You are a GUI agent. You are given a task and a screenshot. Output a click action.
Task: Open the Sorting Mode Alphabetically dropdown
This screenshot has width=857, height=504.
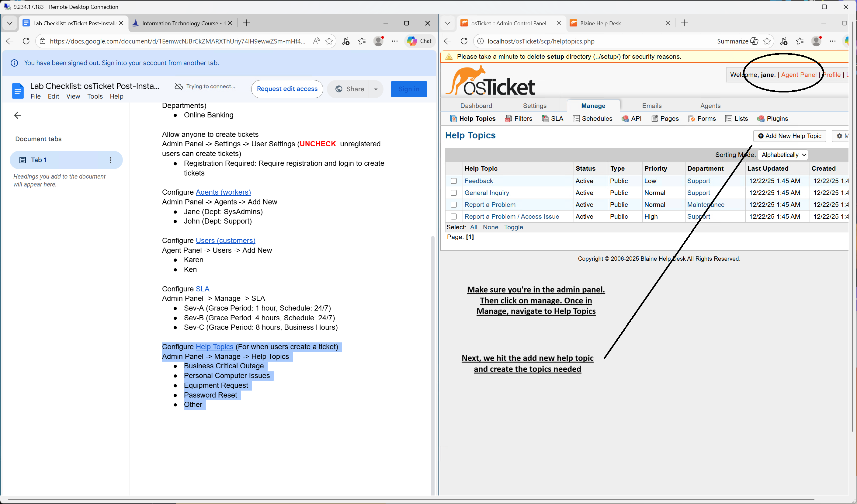click(783, 155)
